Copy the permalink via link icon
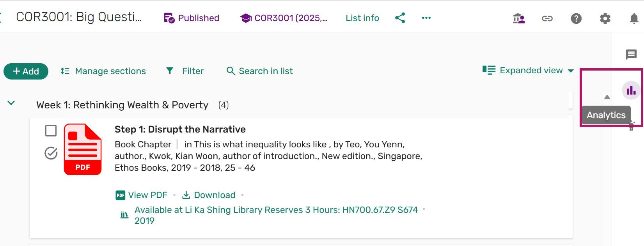This screenshot has height=246, width=644. pyautogui.click(x=547, y=18)
